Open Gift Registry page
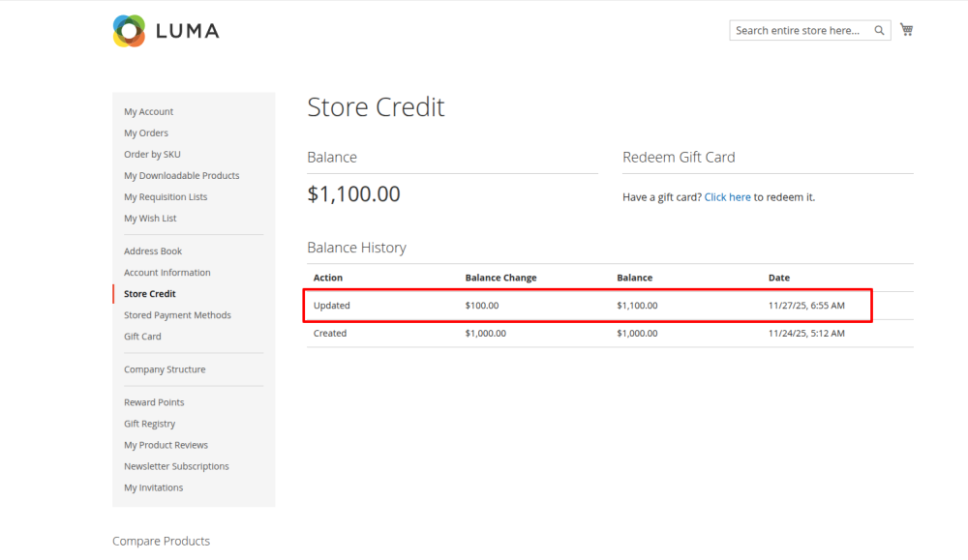This screenshot has width=968, height=560. pyautogui.click(x=149, y=424)
